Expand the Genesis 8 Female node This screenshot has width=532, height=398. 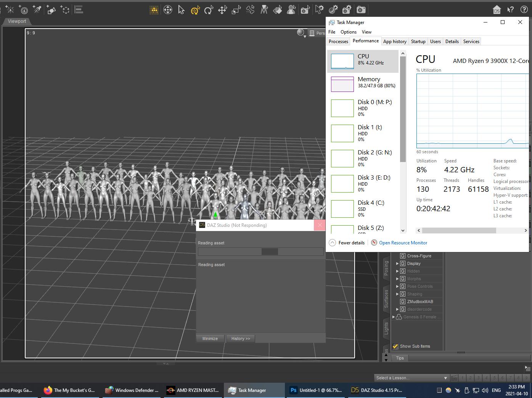(x=394, y=317)
